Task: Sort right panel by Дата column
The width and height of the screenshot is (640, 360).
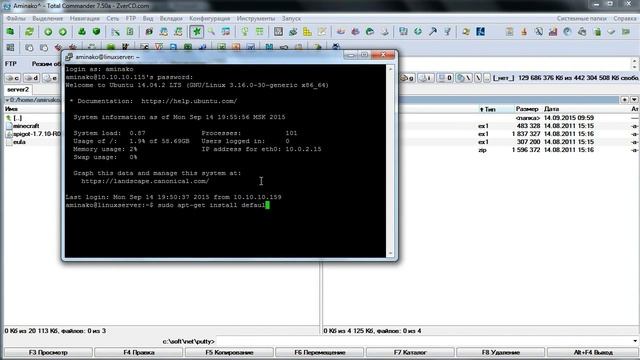Action: [x=551, y=109]
